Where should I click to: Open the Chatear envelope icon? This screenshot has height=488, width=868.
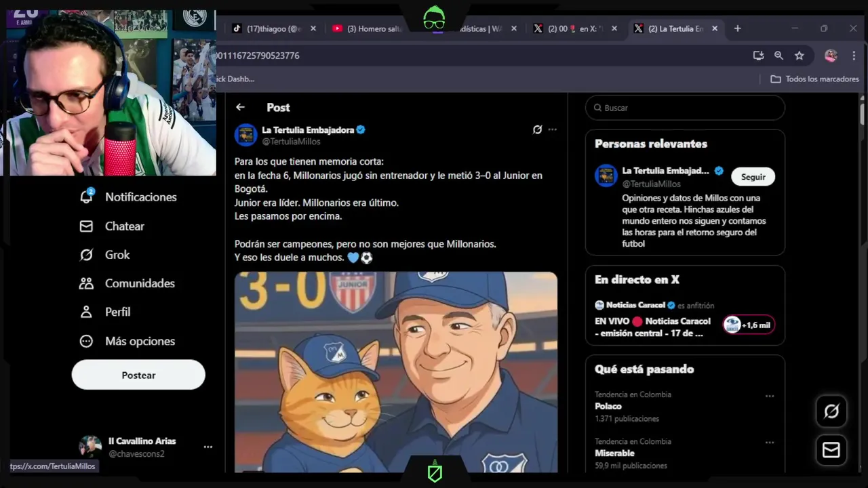coord(86,226)
